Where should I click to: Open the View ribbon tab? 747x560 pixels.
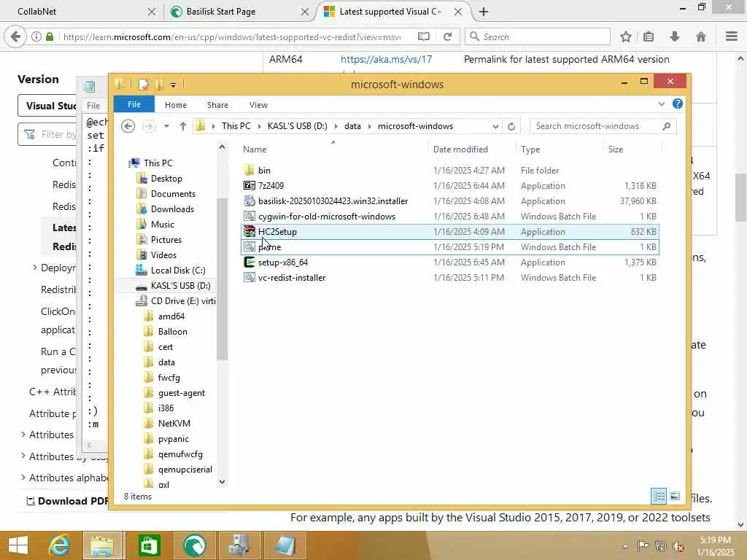tap(258, 105)
